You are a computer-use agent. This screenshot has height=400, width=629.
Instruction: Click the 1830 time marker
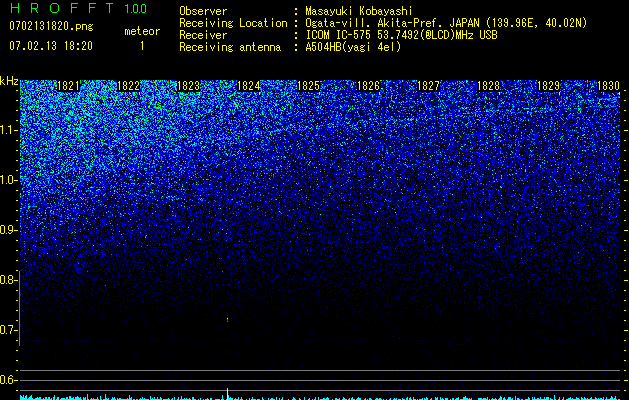pos(609,86)
